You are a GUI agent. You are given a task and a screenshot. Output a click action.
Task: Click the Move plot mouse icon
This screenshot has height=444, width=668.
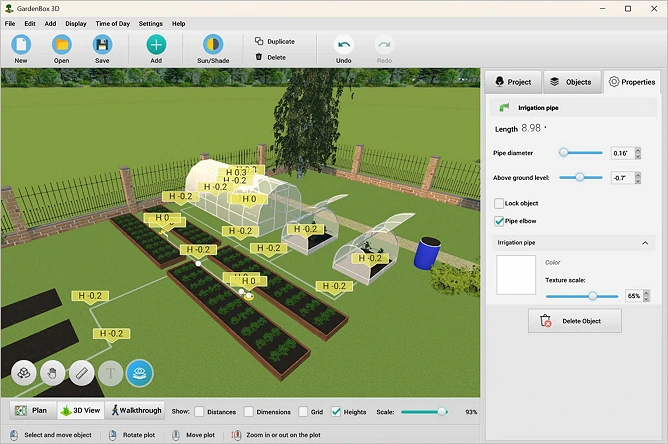pyautogui.click(x=176, y=435)
